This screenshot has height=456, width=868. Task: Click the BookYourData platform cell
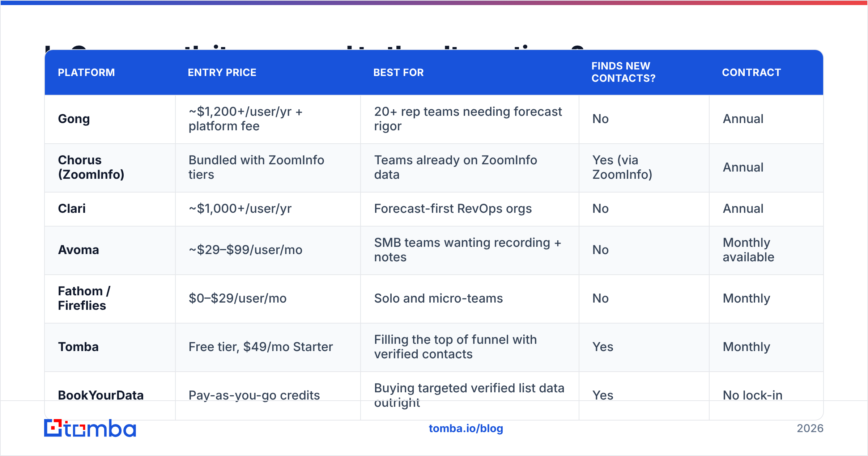coord(101,395)
